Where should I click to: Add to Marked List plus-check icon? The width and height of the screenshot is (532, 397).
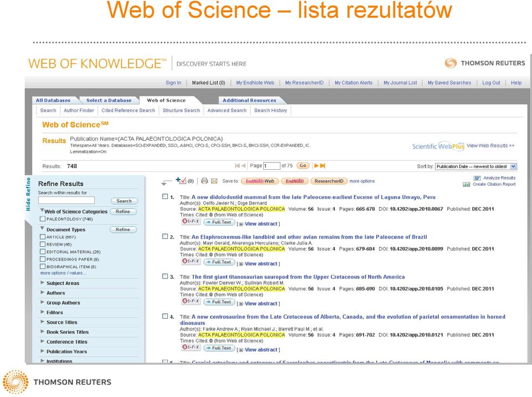pos(181,180)
